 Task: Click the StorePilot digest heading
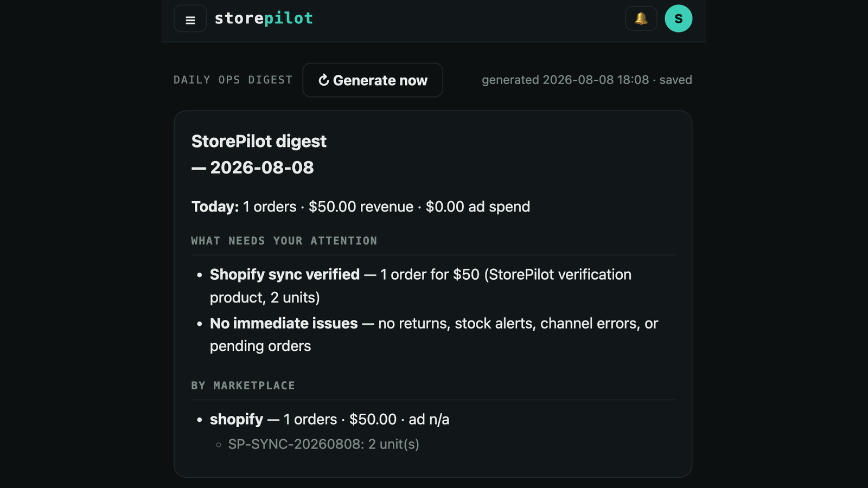259,141
